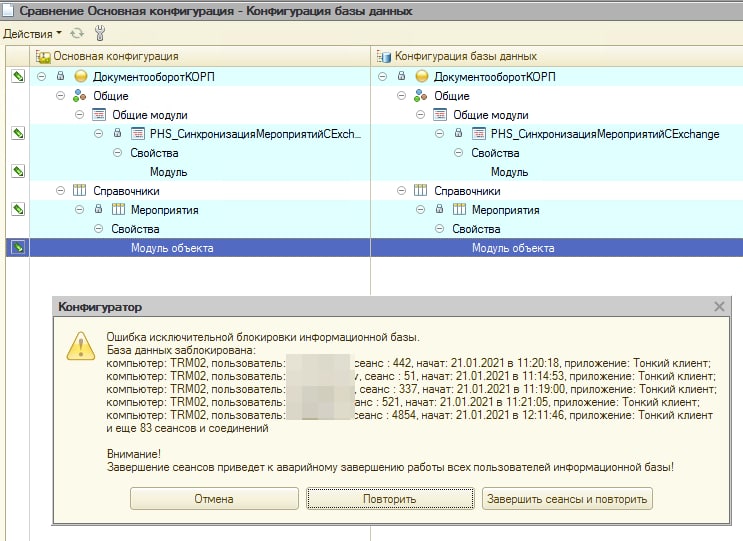Click the Общие colored balls icon on right

click(421, 96)
